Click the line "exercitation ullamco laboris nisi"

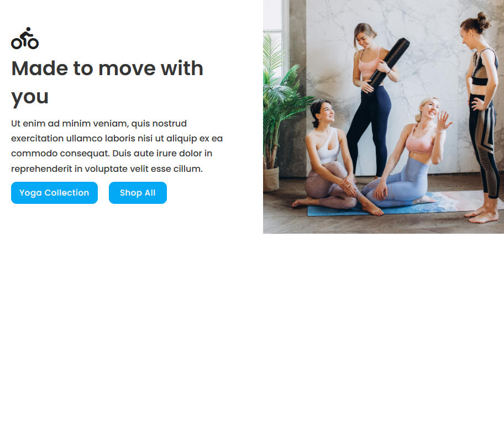pyautogui.click(x=117, y=139)
